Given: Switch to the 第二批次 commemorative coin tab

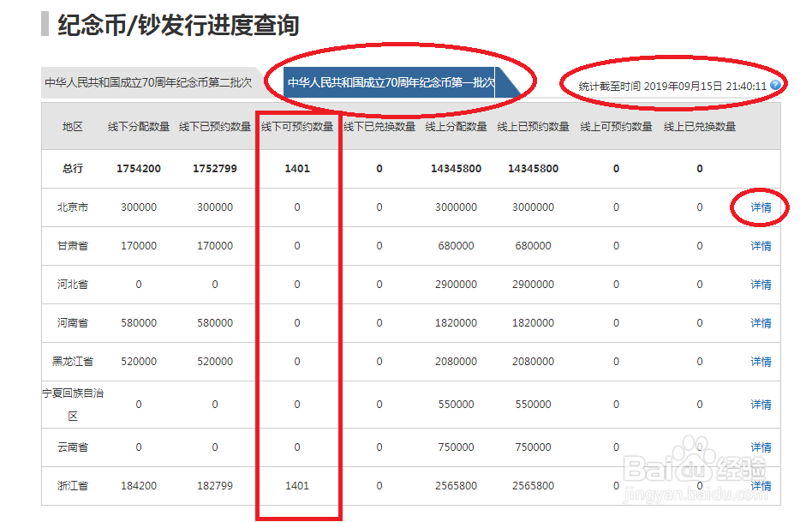Looking at the screenshot, I should pyautogui.click(x=148, y=83).
